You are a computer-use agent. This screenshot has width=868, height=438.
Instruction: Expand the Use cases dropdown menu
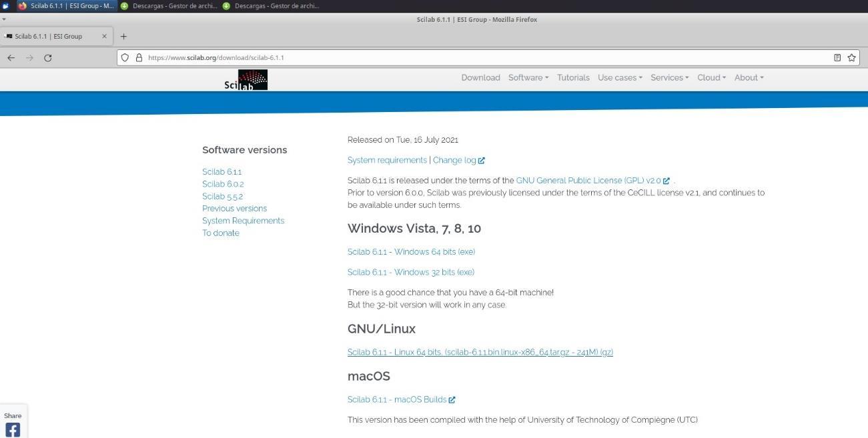point(620,77)
